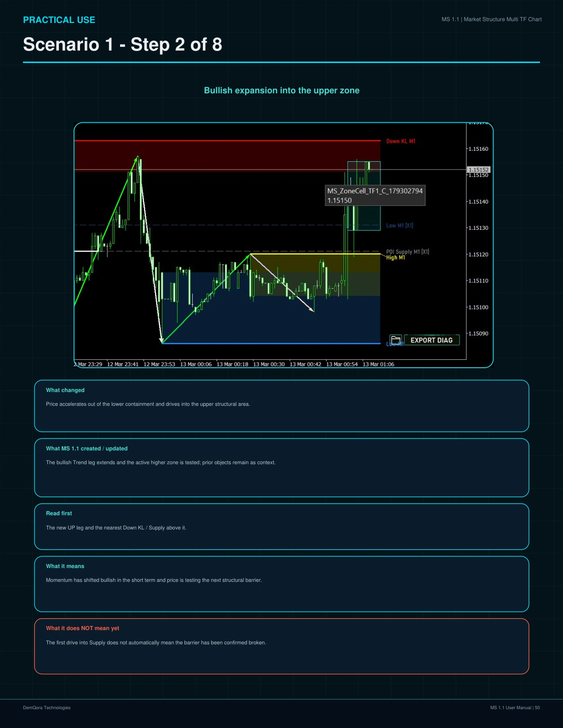This screenshot has height=728, width=563.
Task: Click the MS_ZoneCell_TF1_C_179302794 tooltip name
Action: (375, 191)
